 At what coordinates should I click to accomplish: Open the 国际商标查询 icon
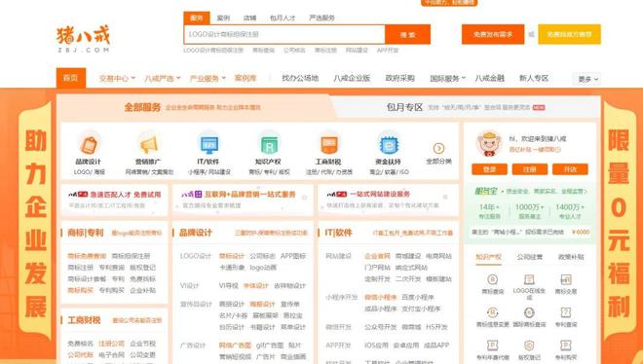[529, 312]
